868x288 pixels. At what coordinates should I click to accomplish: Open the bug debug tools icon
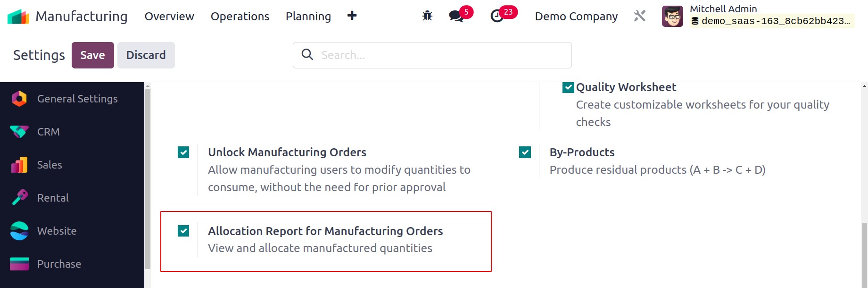[x=427, y=16]
